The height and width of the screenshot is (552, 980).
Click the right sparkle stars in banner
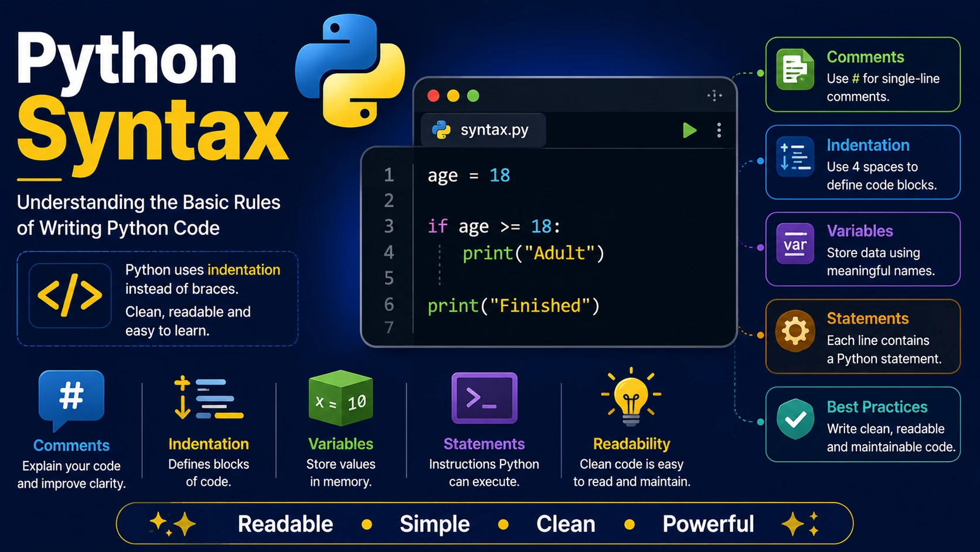pyautogui.click(x=800, y=523)
